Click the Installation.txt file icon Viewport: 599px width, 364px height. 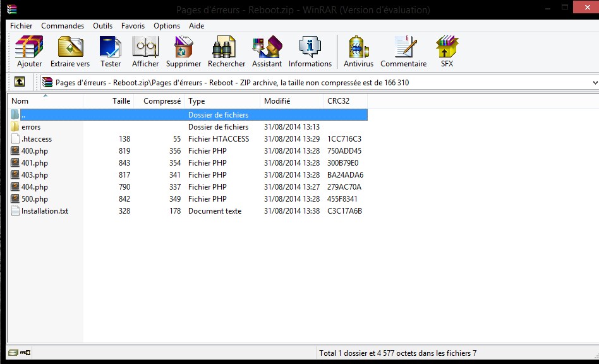[x=15, y=211]
